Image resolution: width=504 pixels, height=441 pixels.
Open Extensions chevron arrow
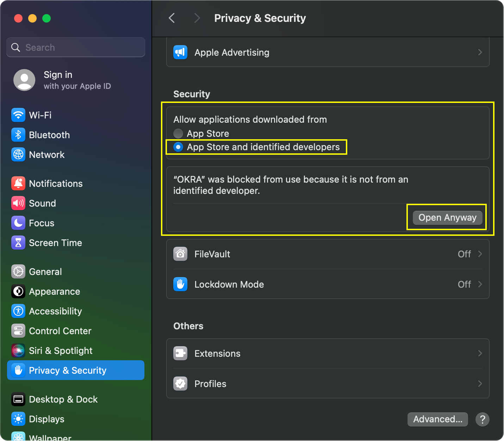[x=480, y=353]
